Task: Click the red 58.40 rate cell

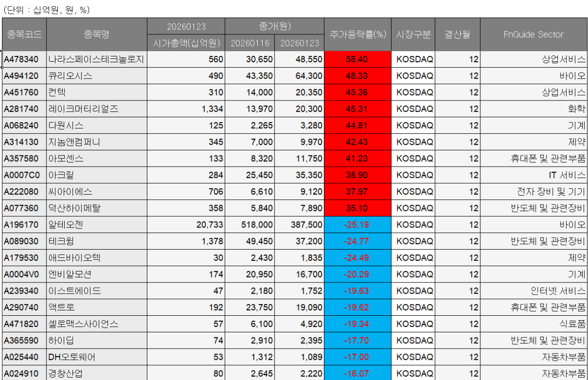Action: pos(357,59)
